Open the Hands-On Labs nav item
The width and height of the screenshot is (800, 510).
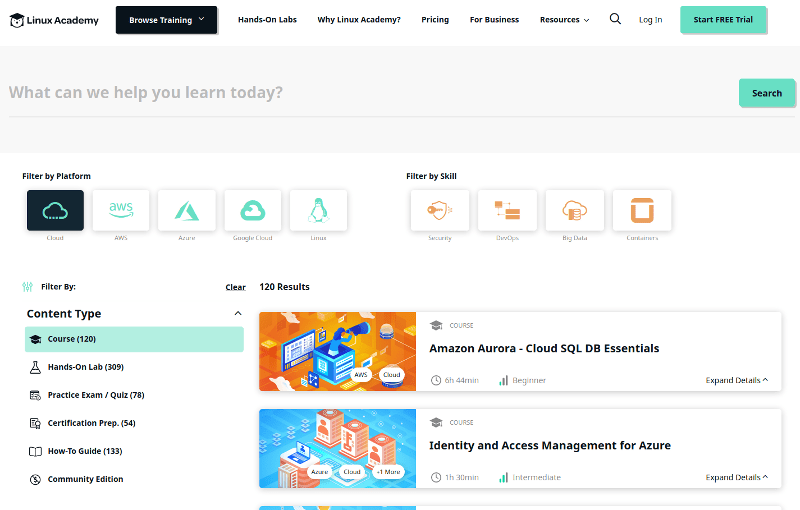tap(267, 20)
